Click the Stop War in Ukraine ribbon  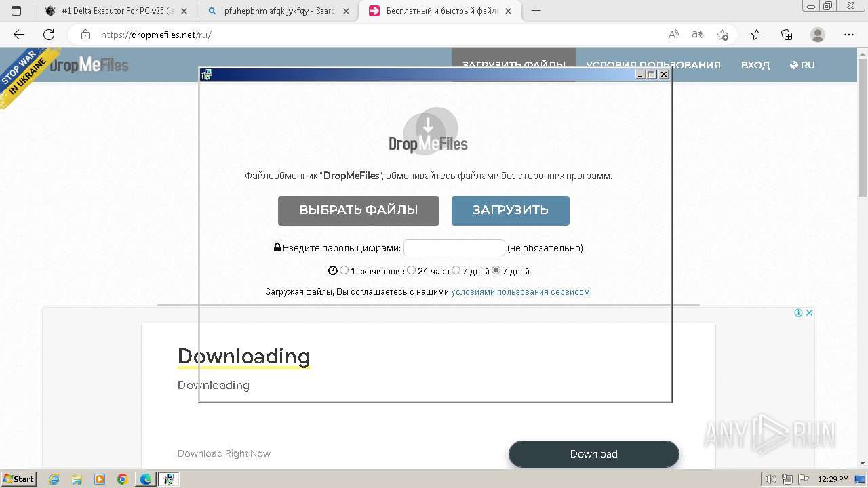pos(28,77)
